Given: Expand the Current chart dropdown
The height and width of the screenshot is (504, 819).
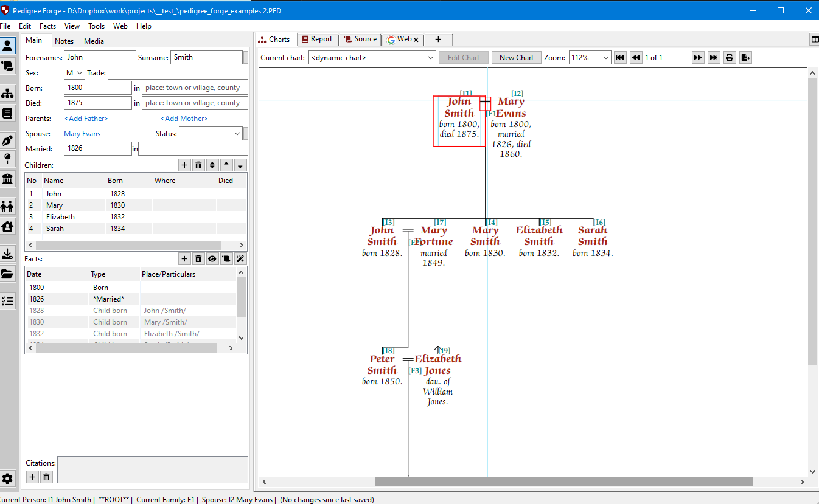Looking at the screenshot, I should click(430, 58).
